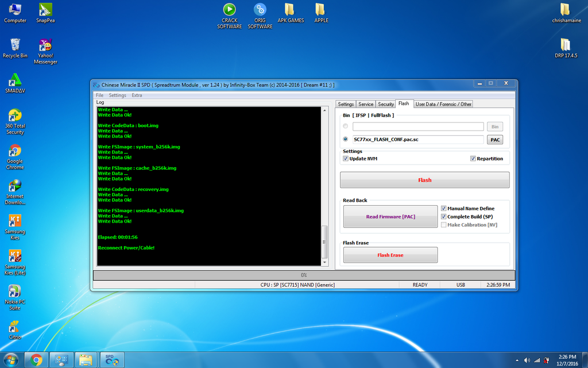This screenshot has width=588, height=368.
Task: Click the READY status bar entry
Action: [x=420, y=285]
